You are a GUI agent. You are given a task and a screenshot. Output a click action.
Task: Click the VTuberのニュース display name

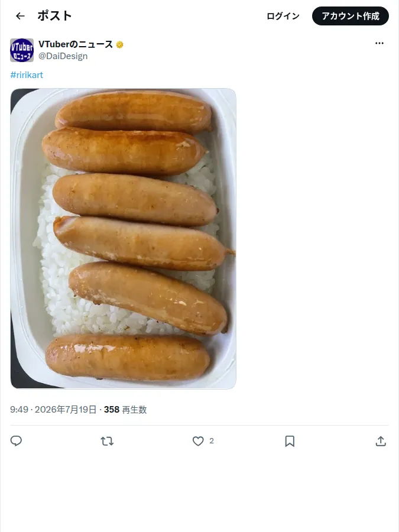click(x=75, y=44)
